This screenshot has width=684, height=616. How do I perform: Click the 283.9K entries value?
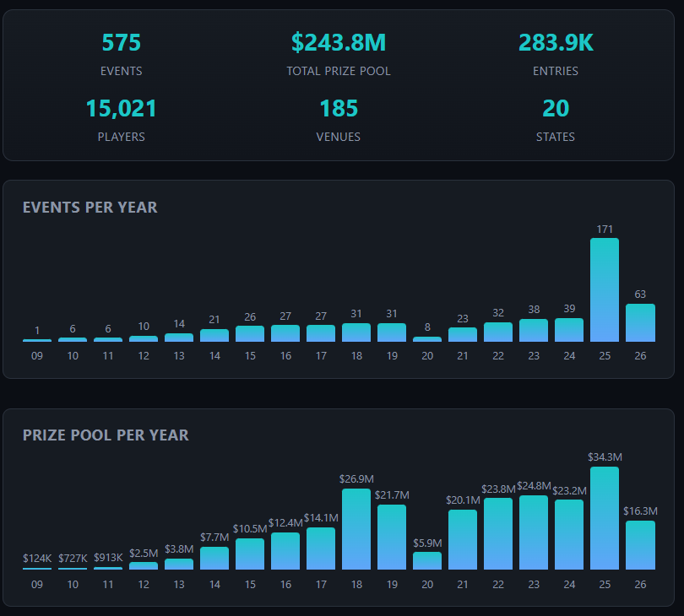(556, 43)
